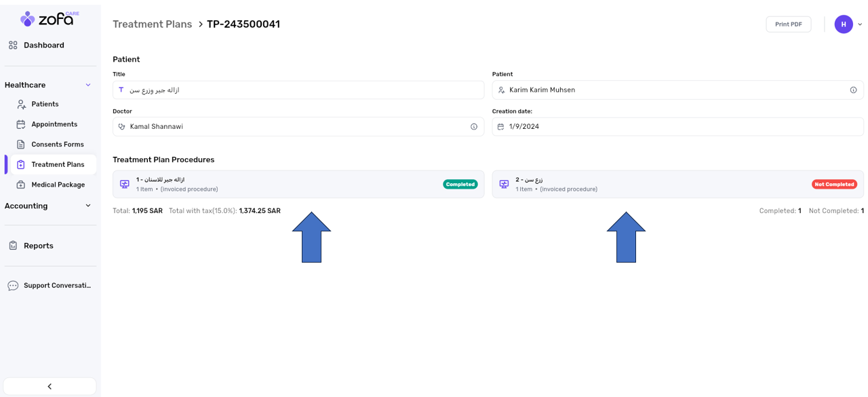Open the user avatar dropdown menu
Image resolution: width=868 pixels, height=397 pixels.
[848, 24]
